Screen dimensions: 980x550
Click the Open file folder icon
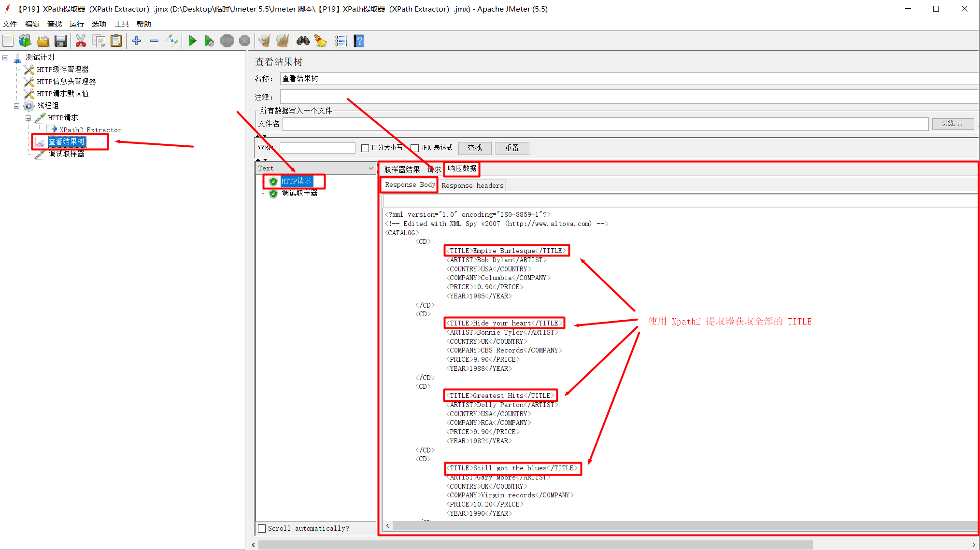pyautogui.click(x=43, y=41)
